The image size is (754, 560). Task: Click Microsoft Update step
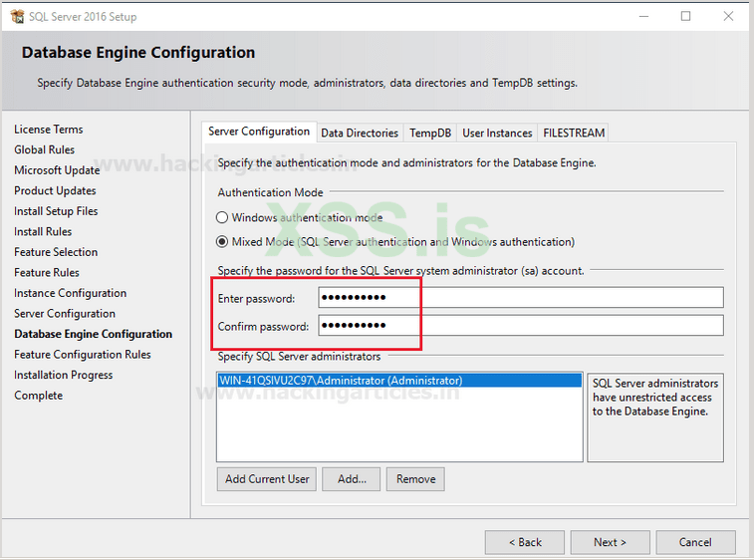point(57,170)
